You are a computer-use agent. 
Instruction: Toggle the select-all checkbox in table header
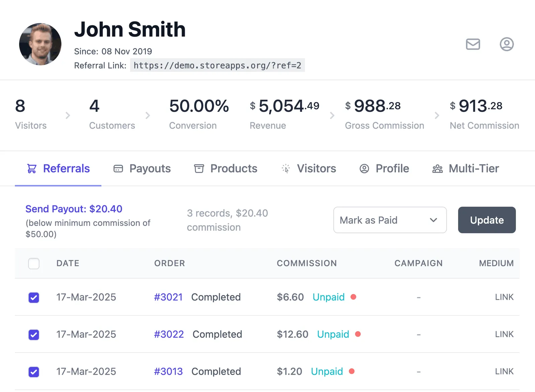34,264
